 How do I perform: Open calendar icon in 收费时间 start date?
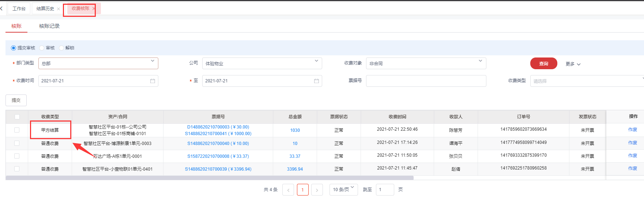click(x=152, y=81)
